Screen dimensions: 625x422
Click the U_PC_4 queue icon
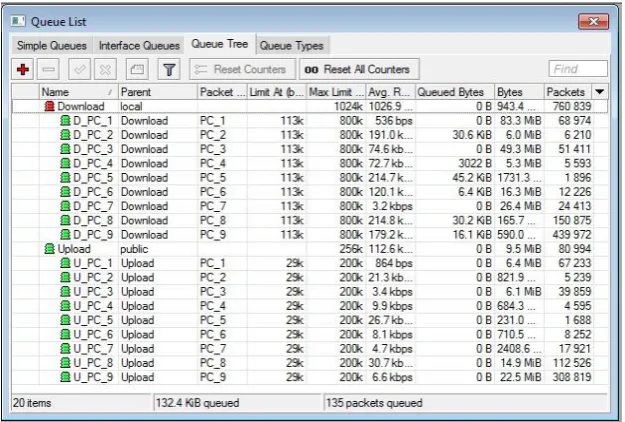click(x=65, y=306)
